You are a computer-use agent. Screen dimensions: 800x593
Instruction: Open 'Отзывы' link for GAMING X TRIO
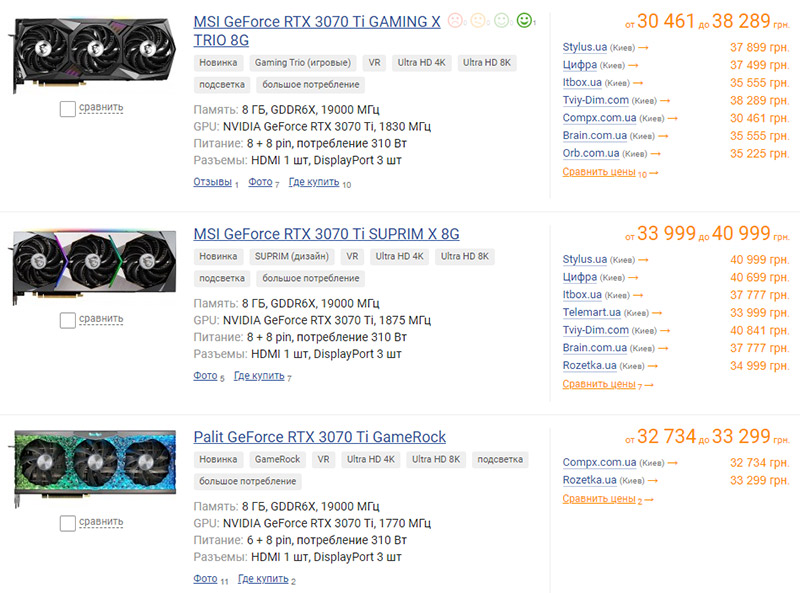click(x=213, y=182)
